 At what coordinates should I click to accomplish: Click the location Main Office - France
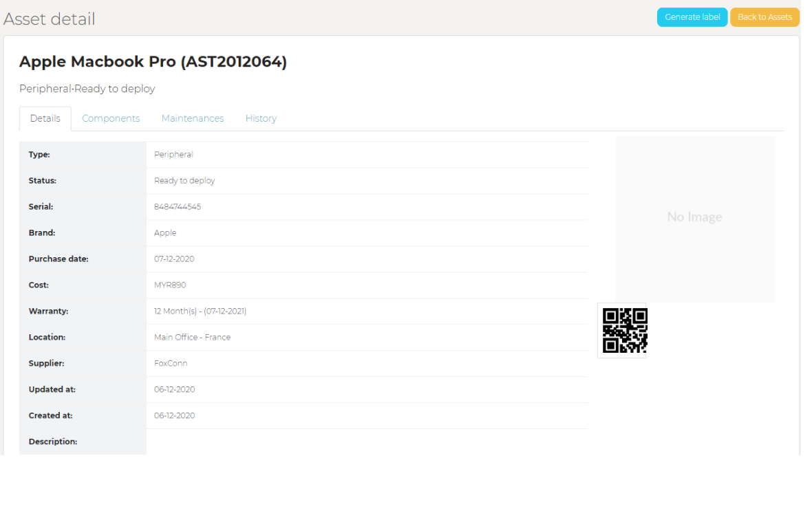(x=192, y=338)
